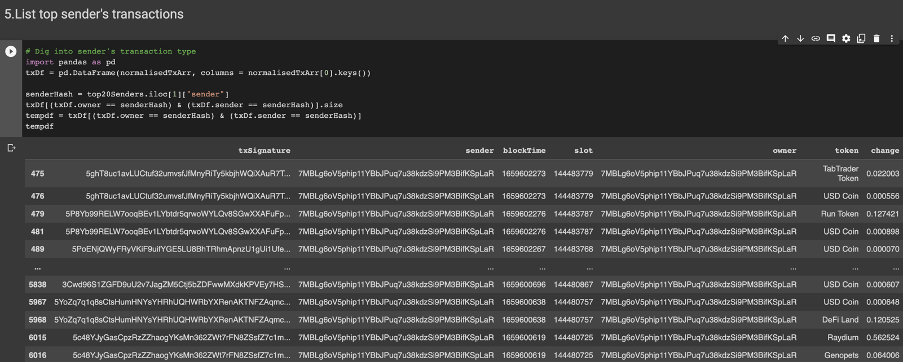Screen dimensions: 904x362
Task: Click row index 476
Action: [x=37, y=196]
